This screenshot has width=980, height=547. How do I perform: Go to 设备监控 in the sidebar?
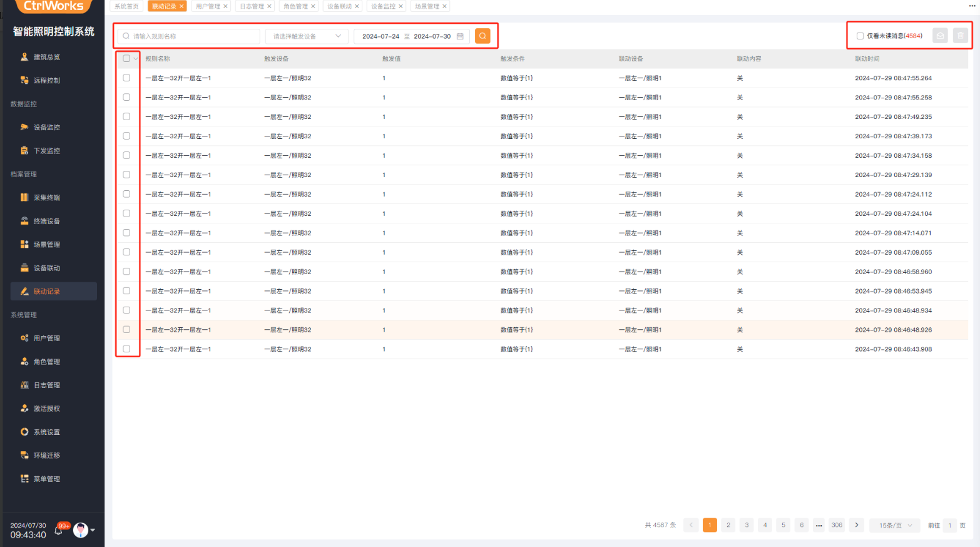click(x=47, y=127)
